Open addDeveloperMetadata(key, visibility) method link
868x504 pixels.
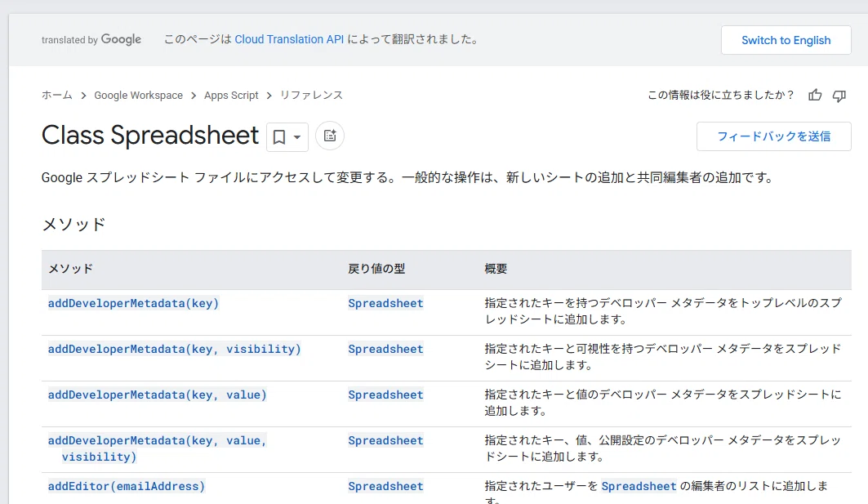pyautogui.click(x=175, y=349)
